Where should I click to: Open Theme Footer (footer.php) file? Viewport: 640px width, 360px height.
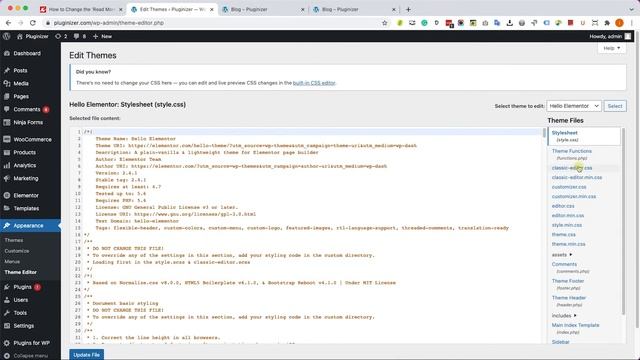568,284
